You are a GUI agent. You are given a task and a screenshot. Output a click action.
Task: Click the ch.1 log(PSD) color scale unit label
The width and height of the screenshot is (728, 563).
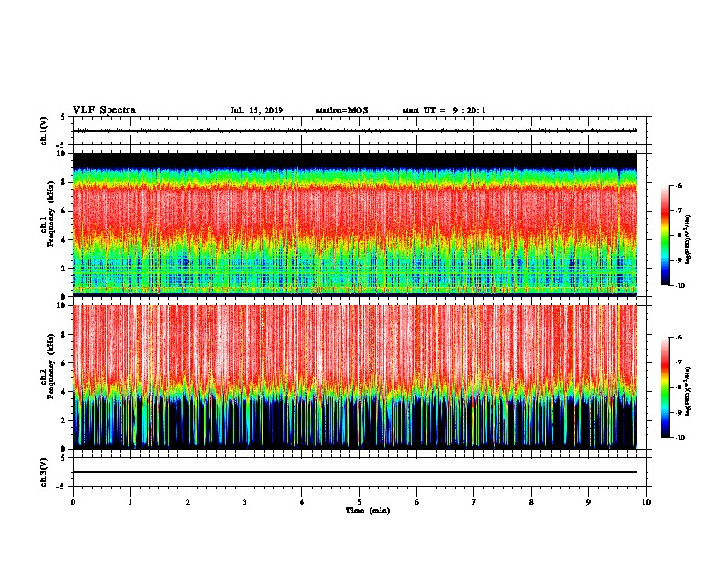[688, 239]
